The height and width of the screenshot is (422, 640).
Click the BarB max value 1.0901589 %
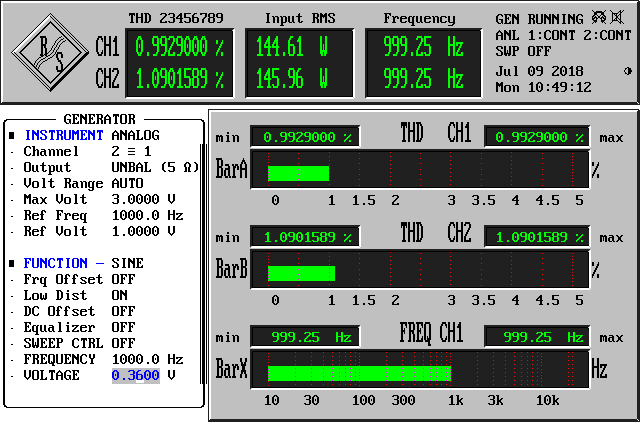[x=537, y=237]
